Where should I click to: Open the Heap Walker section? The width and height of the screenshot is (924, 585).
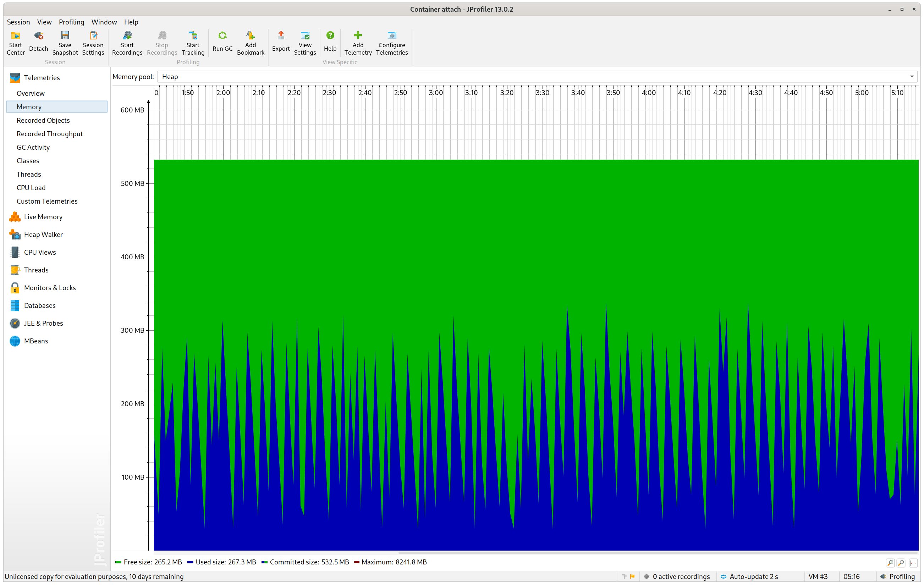pos(43,234)
